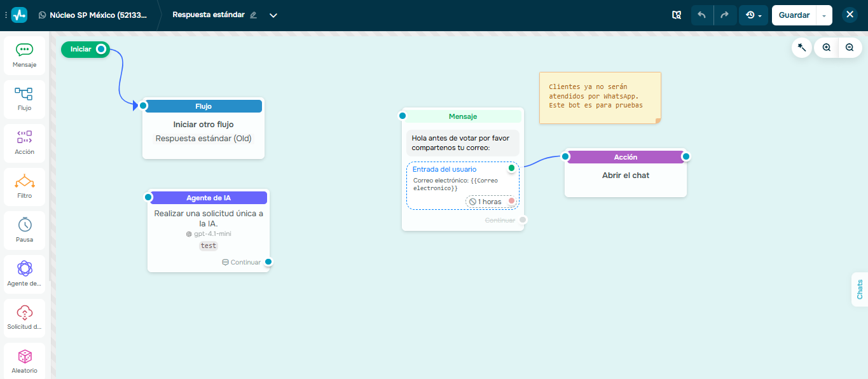Open 'Respuesta estándar (Old)' flow text
Viewport: 868px width, 379px height.
tap(203, 138)
